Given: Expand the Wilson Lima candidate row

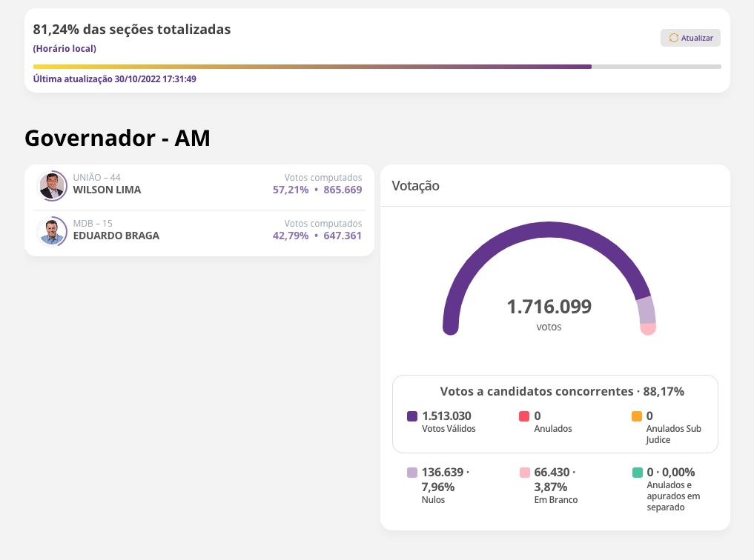Looking at the screenshot, I should pyautogui.click(x=199, y=186).
